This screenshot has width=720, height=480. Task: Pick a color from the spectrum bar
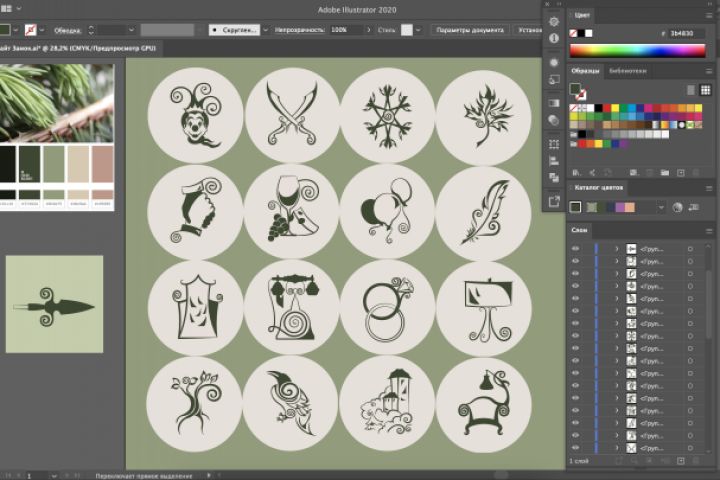pos(637,51)
